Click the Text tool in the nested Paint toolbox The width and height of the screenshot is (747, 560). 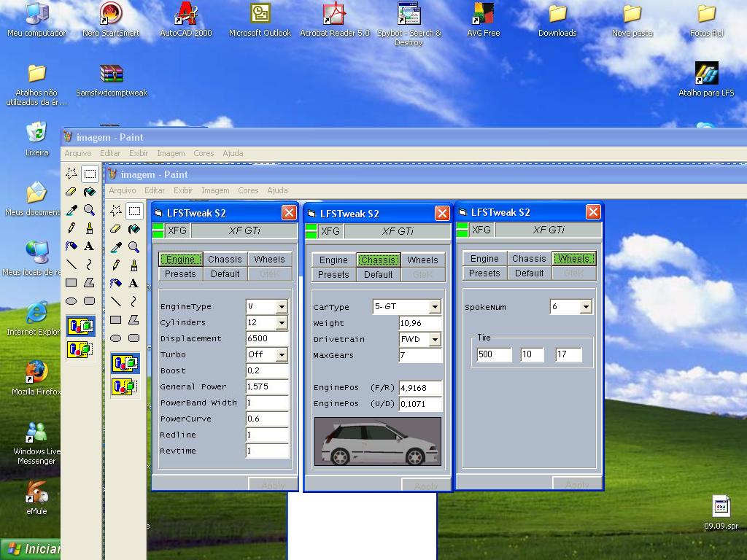[134, 284]
